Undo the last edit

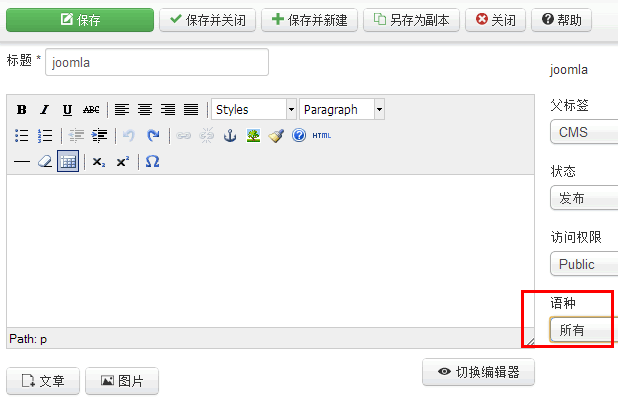[x=129, y=136]
